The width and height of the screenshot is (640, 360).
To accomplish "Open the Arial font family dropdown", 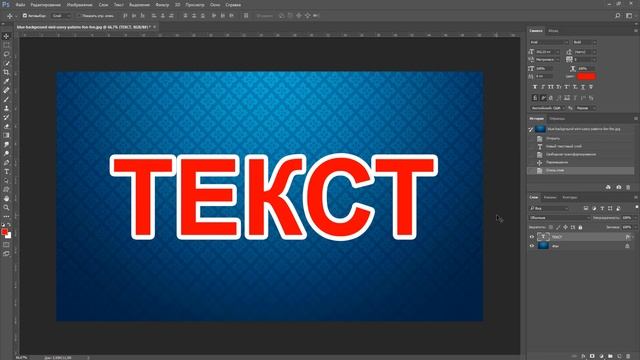I will 549,42.
